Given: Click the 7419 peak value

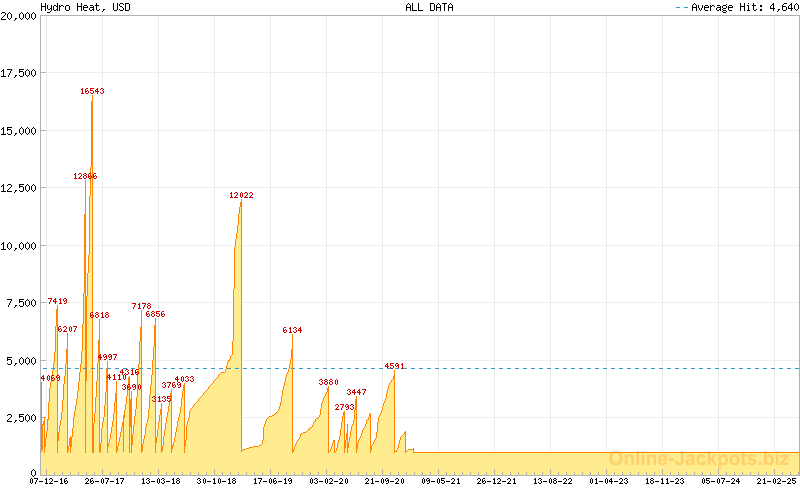Looking at the screenshot, I should (58, 301).
